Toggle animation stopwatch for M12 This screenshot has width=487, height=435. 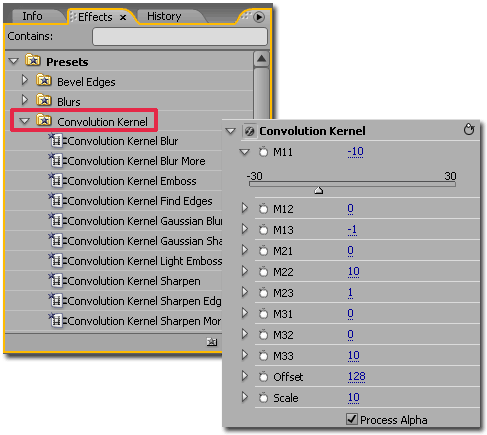(263, 209)
